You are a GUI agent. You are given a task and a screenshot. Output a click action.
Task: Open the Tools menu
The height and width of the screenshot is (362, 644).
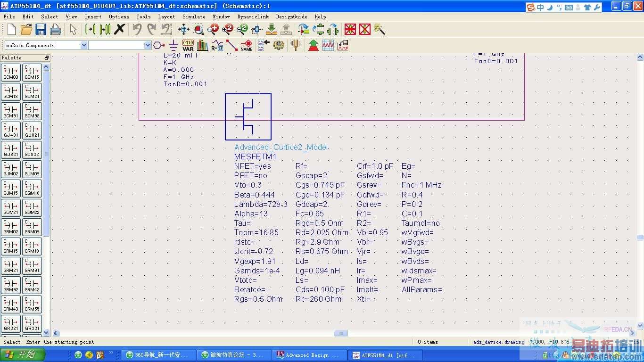[x=143, y=16]
